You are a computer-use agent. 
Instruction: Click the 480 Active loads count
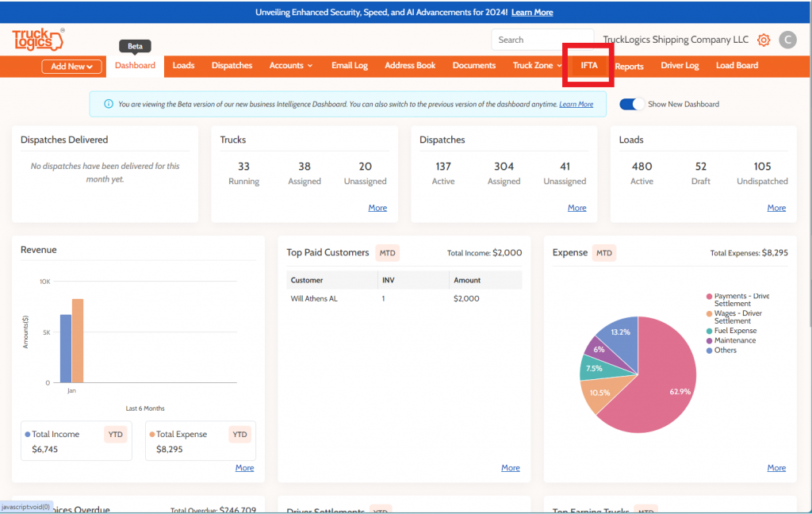642,167
